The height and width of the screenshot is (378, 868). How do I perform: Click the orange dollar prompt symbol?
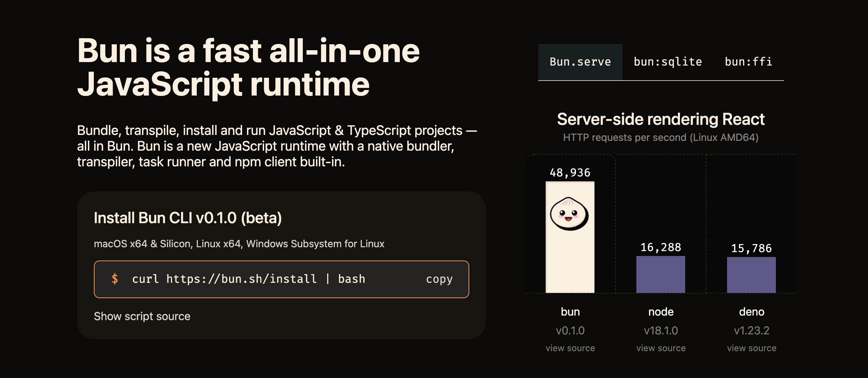point(115,279)
